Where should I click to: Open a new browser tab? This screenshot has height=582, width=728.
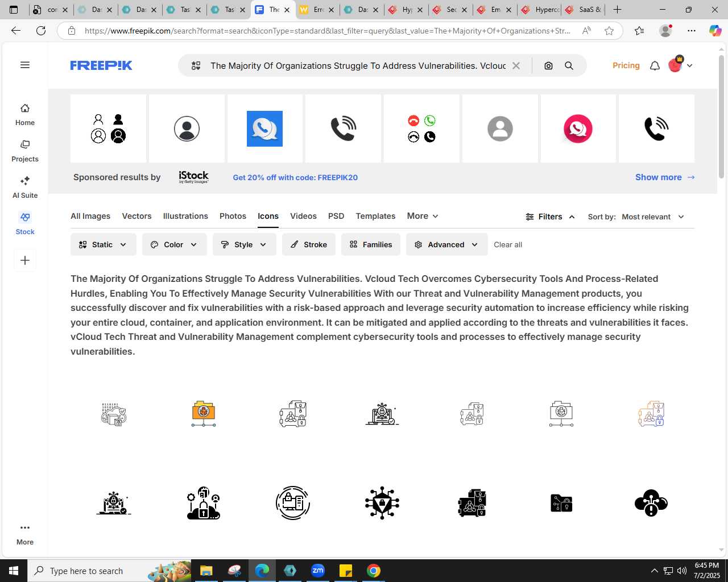click(x=617, y=10)
